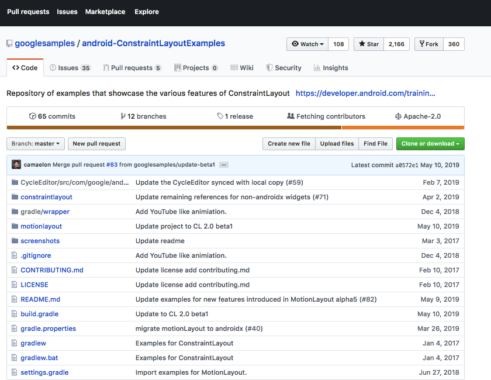The width and height of the screenshot is (491, 380).
Task: Switch to the Insights tab
Action: click(x=331, y=68)
